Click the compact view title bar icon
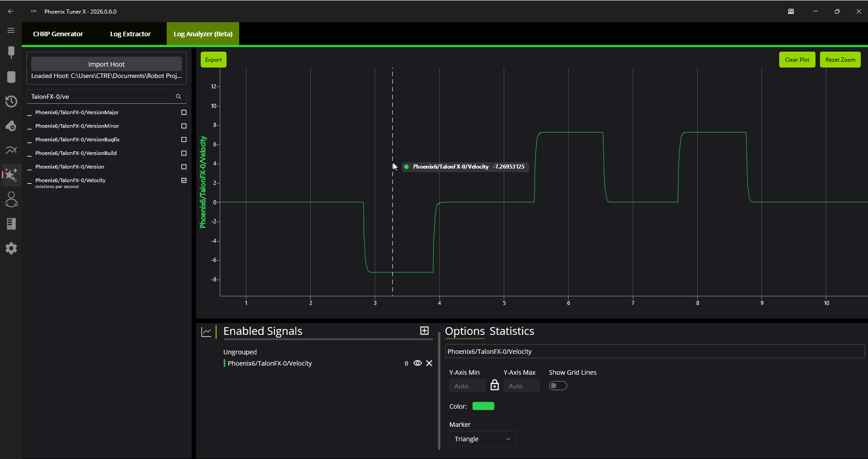The height and width of the screenshot is (459, 868). [x=791, y=11]
